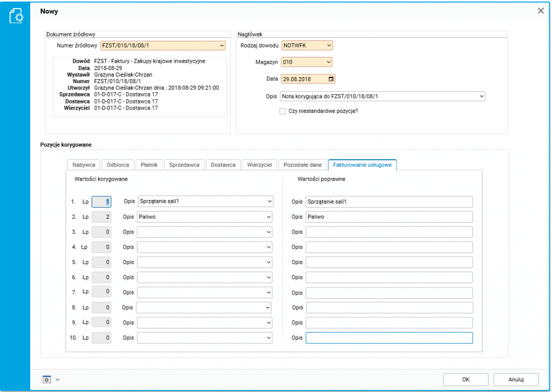The width and height of the screenshot is (552, 392).
Task: Go to the Wierzyciel tab
Action: [259, 165]
